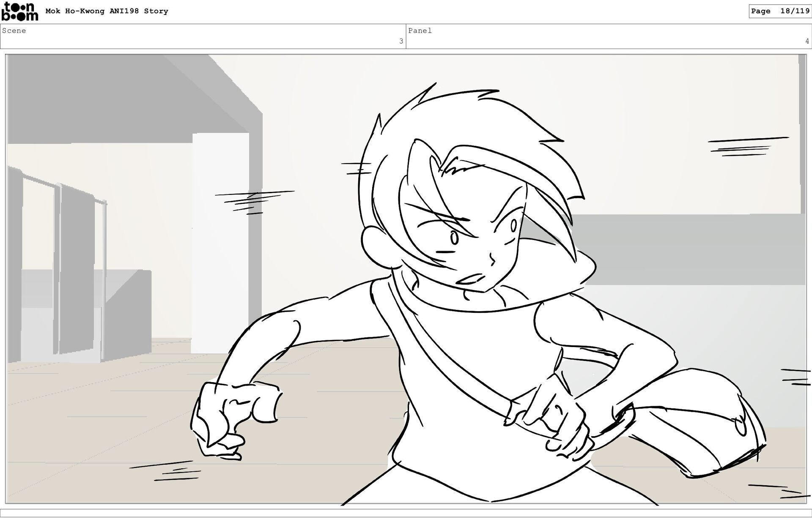Click panel number 4 in header
Image resolution: width=812 pixels, height=525 pixels.
tap(807, 41)
